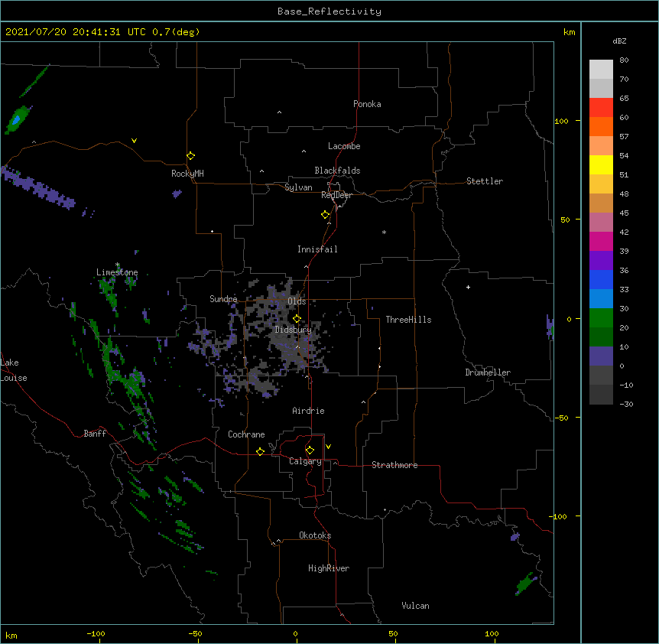659x644 pixels.
Task: Click the Sylvan label
Action: tap(298, 187)
